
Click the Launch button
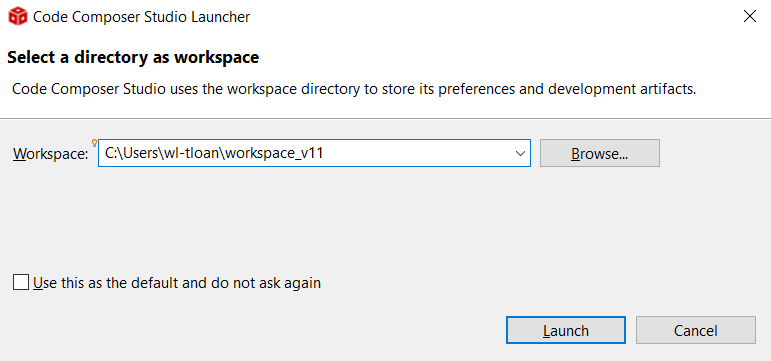point(565,330)
